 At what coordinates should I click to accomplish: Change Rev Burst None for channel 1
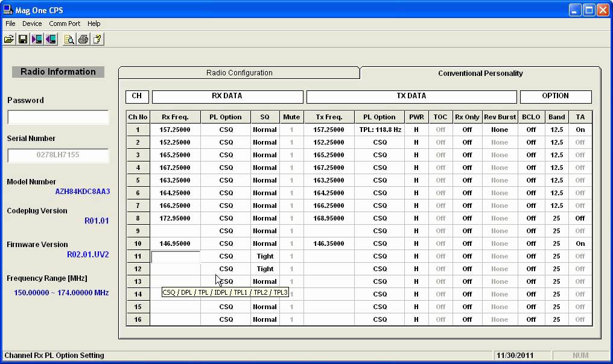500,130
